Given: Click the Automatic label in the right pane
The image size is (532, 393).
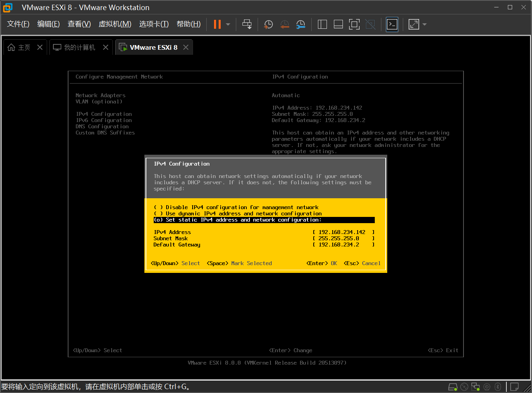Looking at the screenshot, I should point(286,95).
